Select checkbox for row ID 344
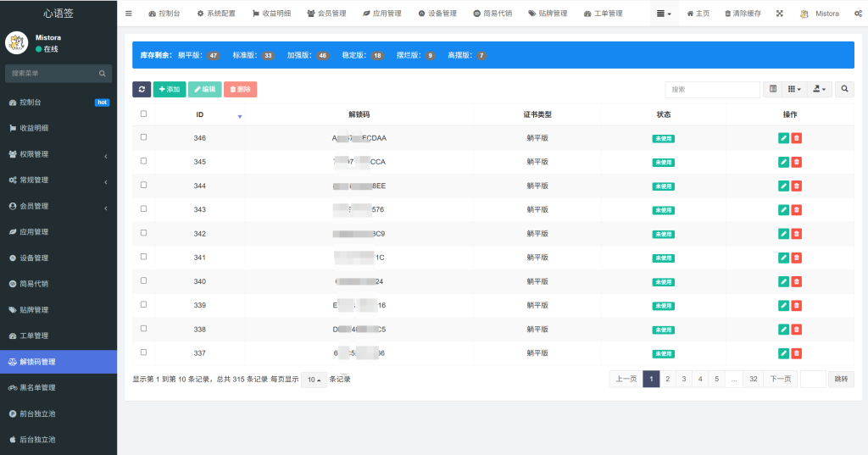Viewport: 868px width, 455px height. tap(143, 185)
